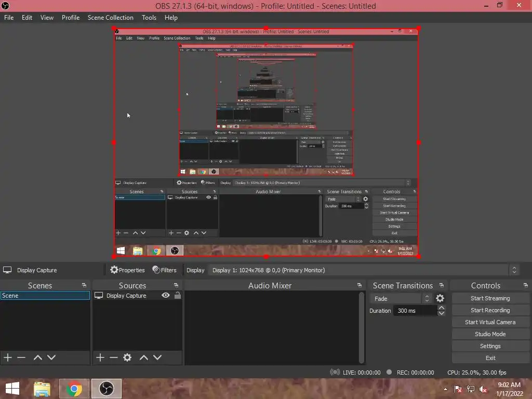532x399 pixels.
Task: Pop out the Scenes dock panel
Action: [84, 285]
